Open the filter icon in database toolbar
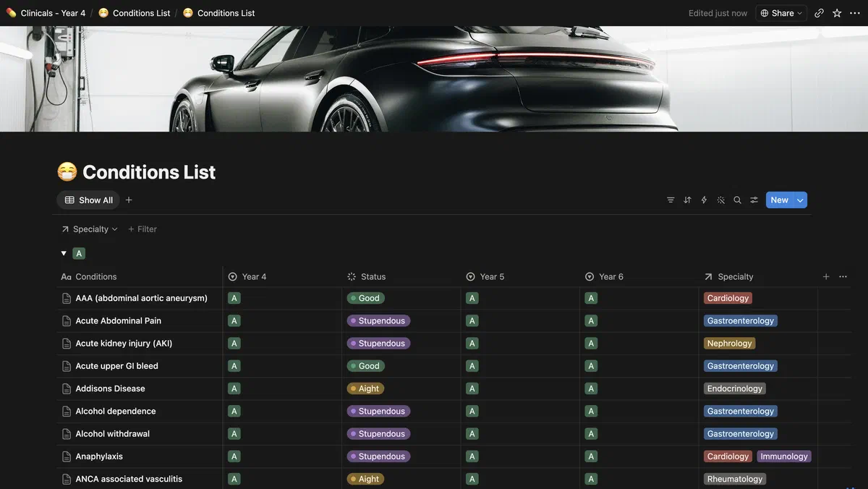 [671, 200]
